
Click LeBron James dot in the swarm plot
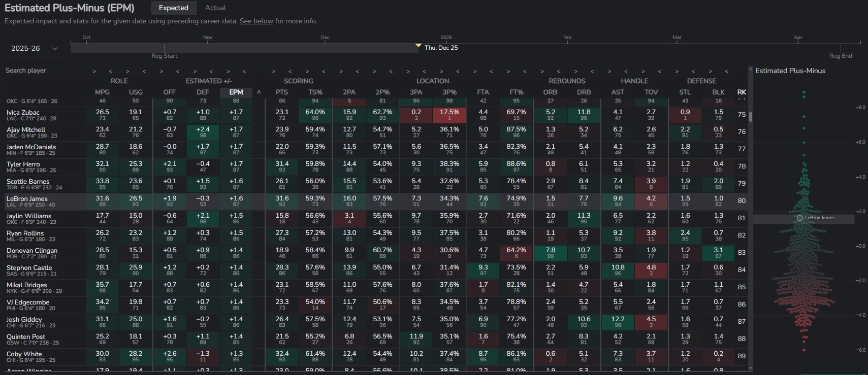(800, 218)
